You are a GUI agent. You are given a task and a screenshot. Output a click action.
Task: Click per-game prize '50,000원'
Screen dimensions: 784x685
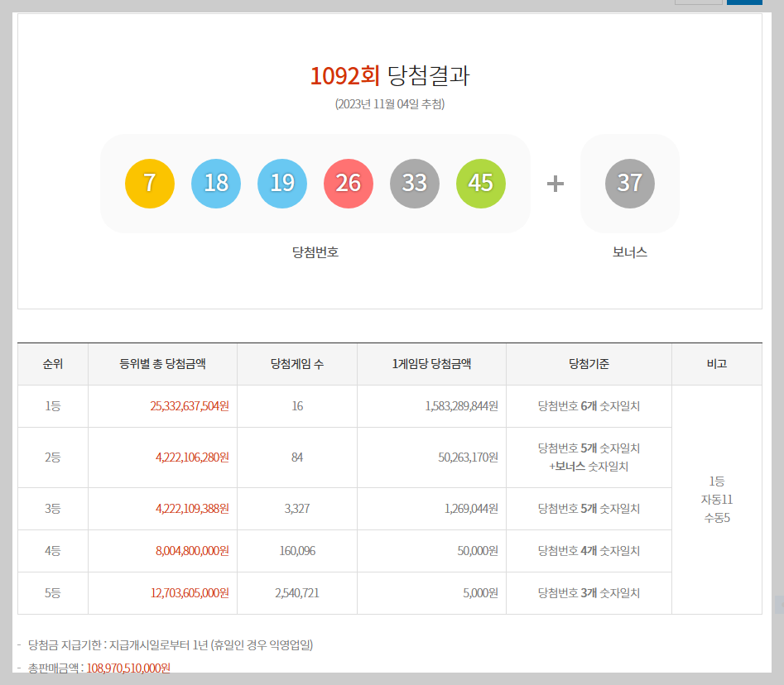point(478,551)
